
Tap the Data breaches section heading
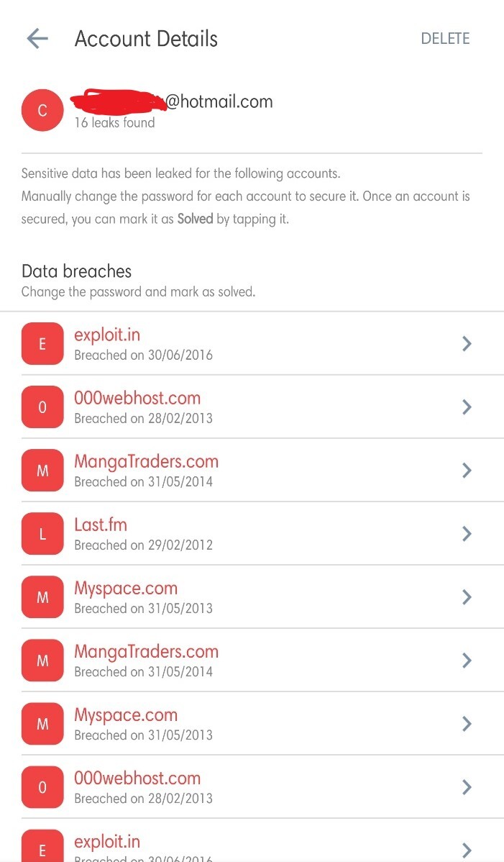[77, 271]
